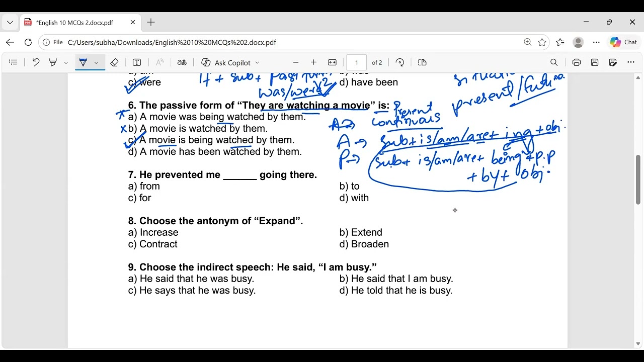The width and height of the screenshot is (644, 362).
Task: Close the English 10 MCQs tab
Action: pyautogui.click(x=133, y=23)
